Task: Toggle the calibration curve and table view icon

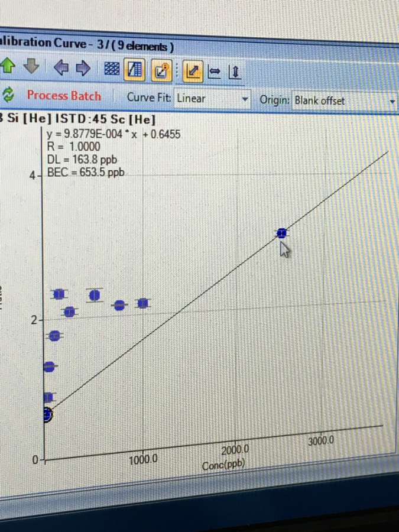Action: 135,70
